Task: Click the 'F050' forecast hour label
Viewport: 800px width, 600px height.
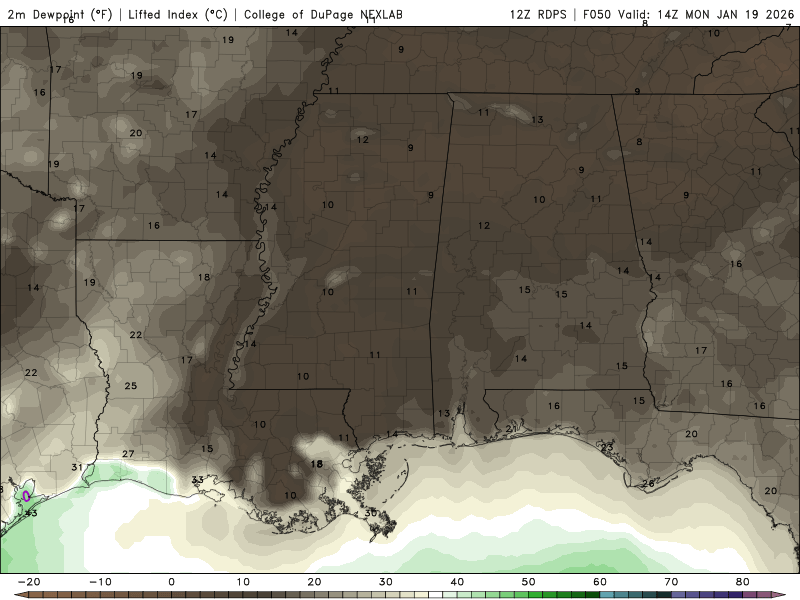Action: coord(596,15)
